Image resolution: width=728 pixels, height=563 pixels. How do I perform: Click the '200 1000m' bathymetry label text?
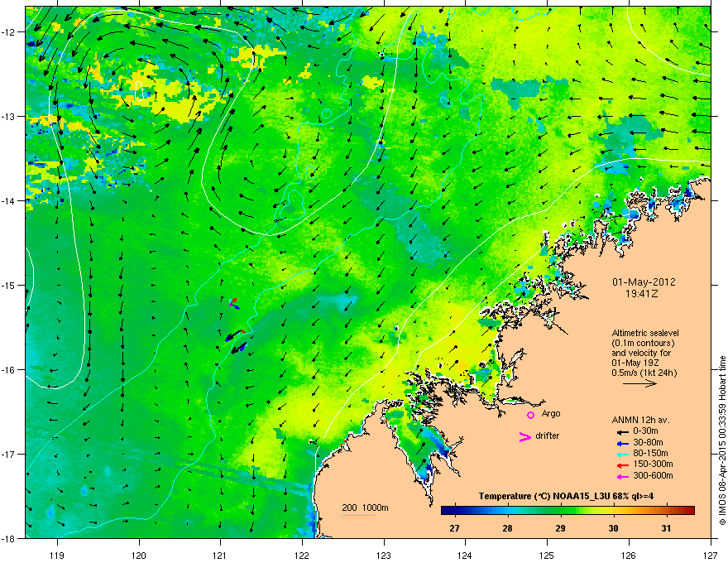tap(365, 508)
